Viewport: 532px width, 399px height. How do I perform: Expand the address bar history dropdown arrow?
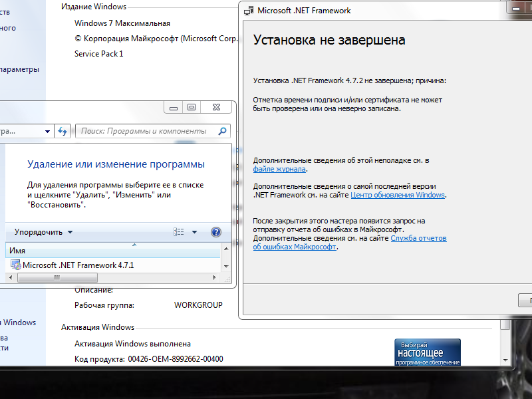(x=47, y=131)
